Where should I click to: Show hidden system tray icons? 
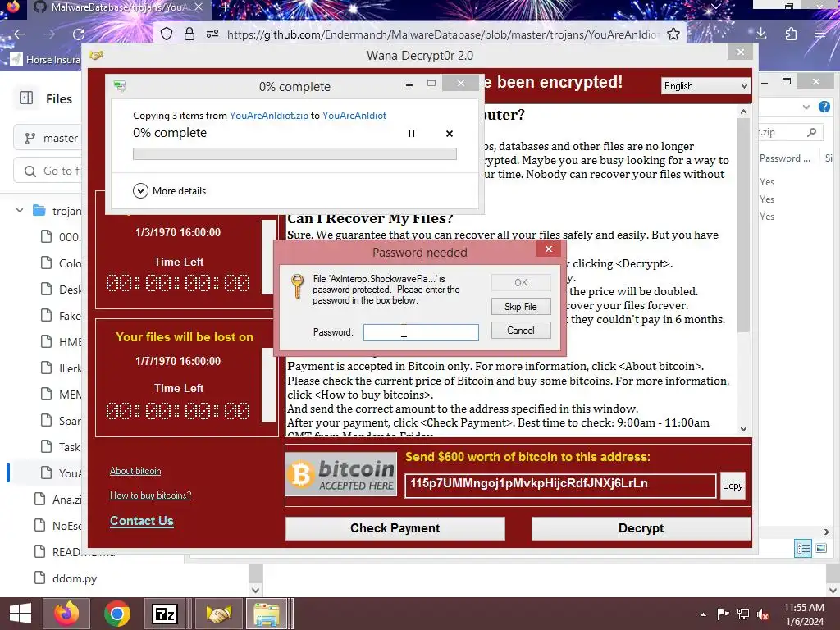703,614
